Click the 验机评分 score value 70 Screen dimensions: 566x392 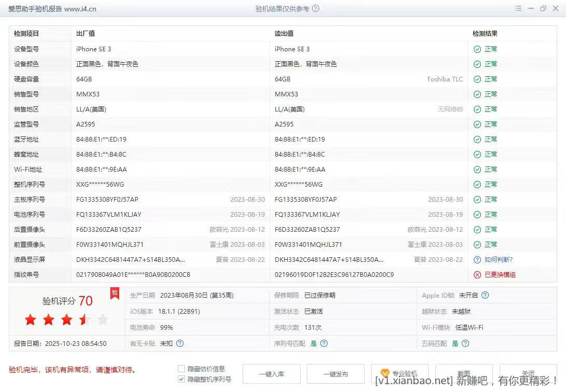87,301
